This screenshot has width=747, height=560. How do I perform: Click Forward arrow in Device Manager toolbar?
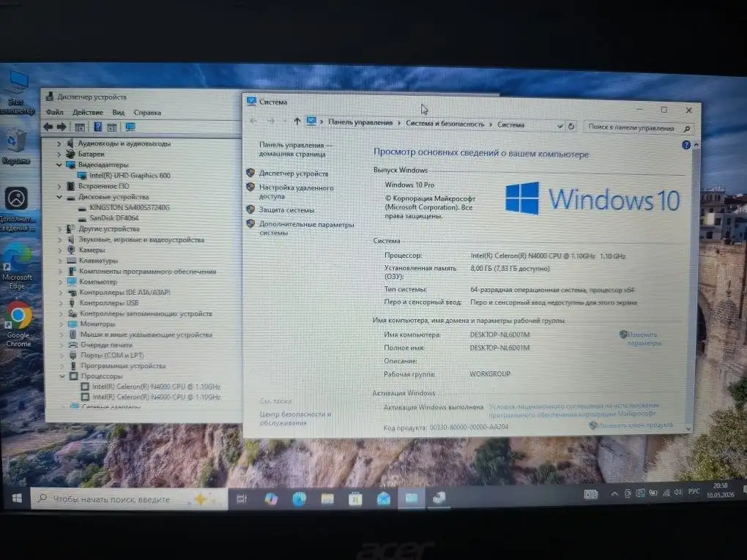(62, 127)
